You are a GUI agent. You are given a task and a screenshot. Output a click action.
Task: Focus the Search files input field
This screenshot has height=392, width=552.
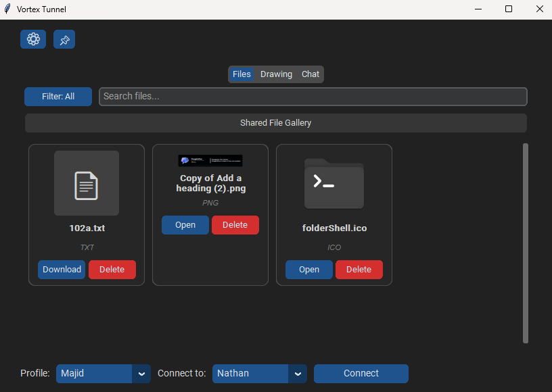[x=313, y=97]
